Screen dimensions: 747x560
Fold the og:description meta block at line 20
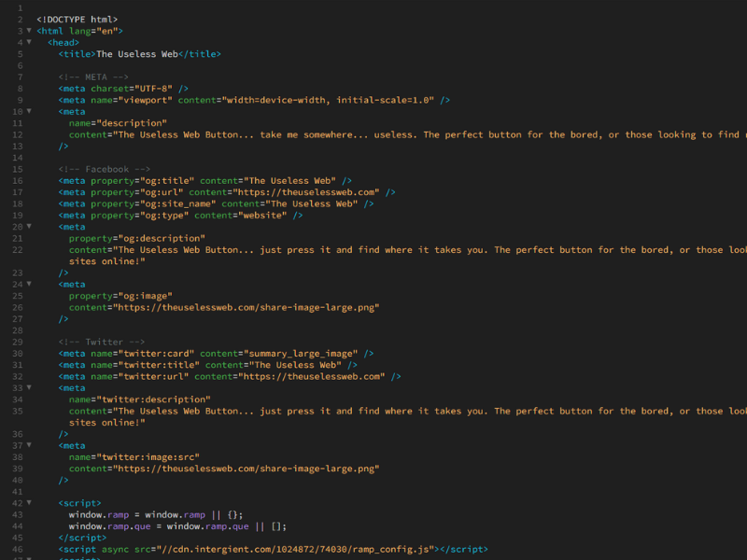coord(28,227)
